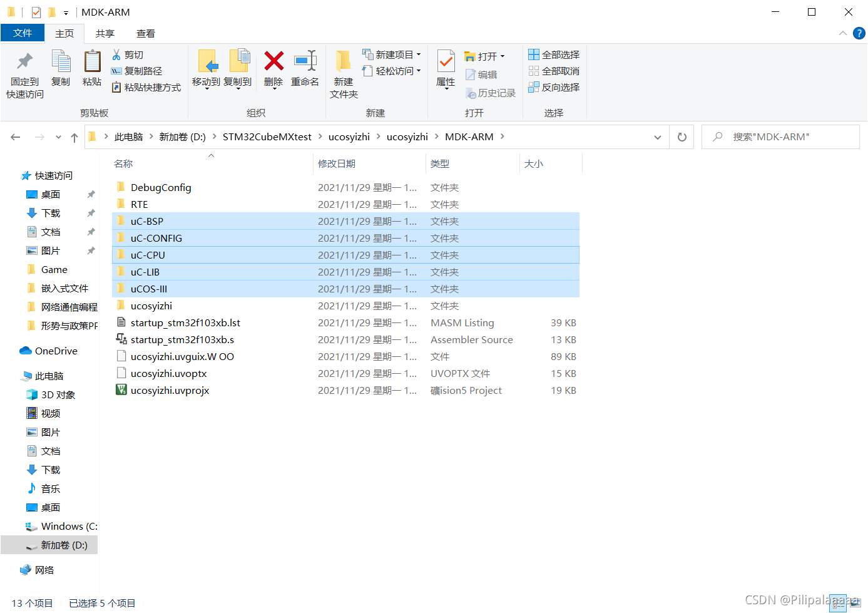The height and width of the screenshot is (613, 868).
Task: Click Copy path (复制路径) icon
Action: 116,71
